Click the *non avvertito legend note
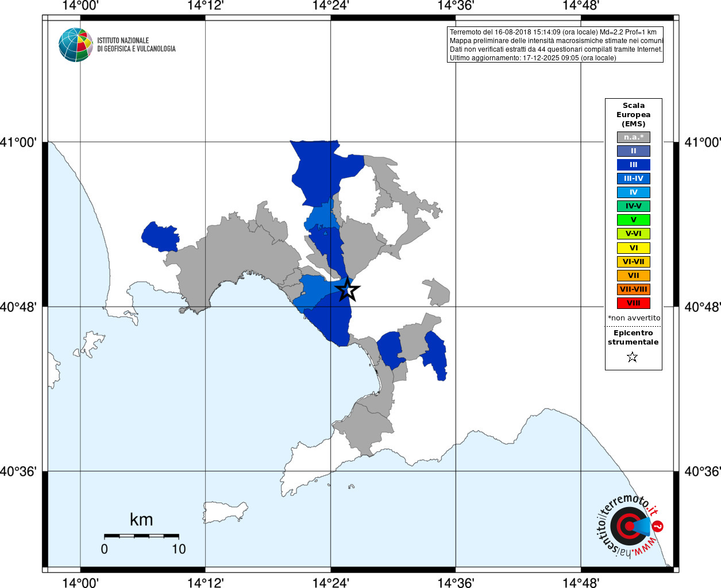This screenshot has height=588, width=721. (634, 318)
